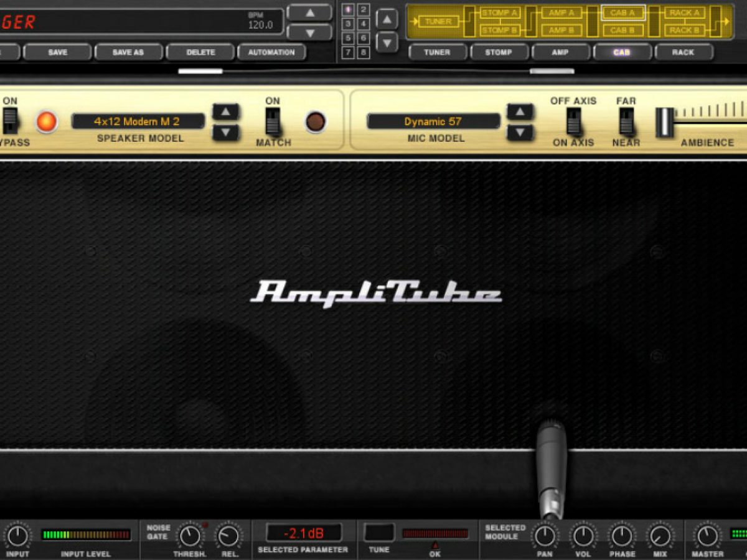Click the RACK B block in chain
747x560 pixels.
click(684, 30)
